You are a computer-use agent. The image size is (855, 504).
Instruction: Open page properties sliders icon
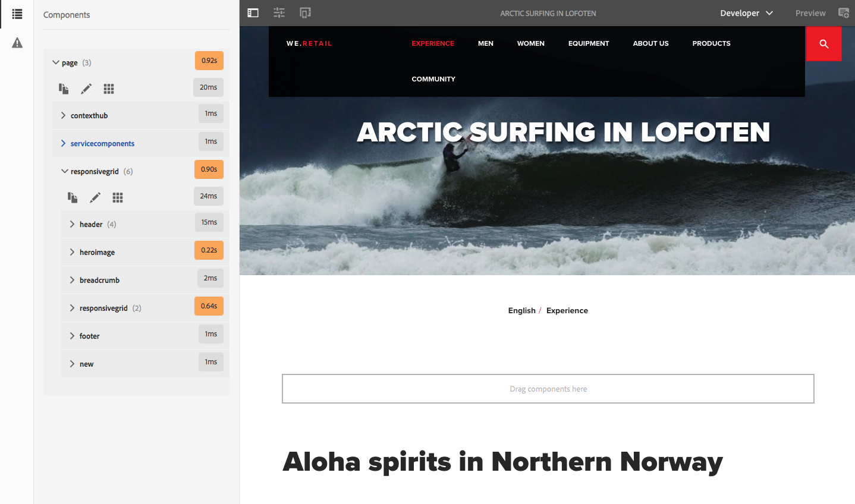coord(279,13)
